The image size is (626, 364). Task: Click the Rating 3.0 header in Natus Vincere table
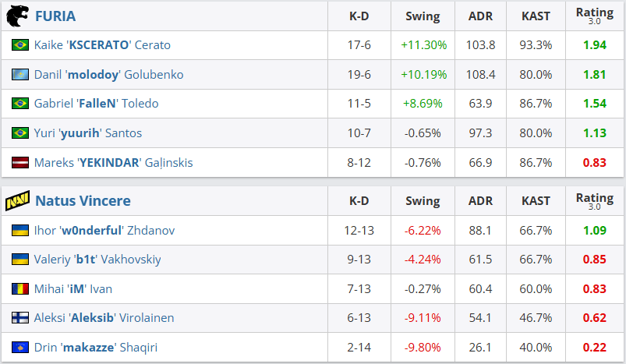594,201
